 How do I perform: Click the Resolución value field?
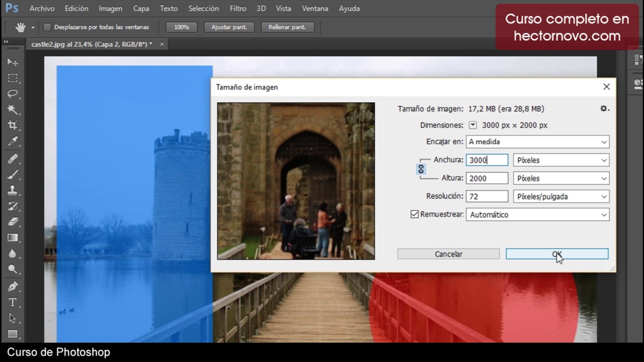click(487, 197)
